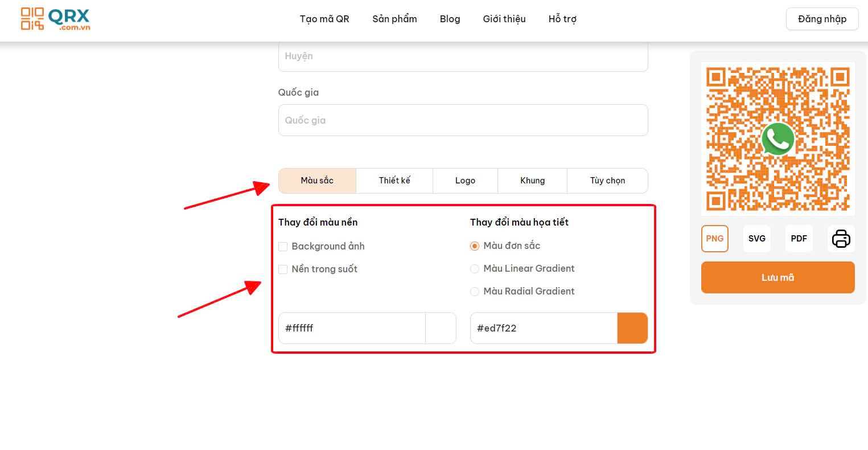
Task: Open the Giới thiệu page
Action: pos(504,19)
